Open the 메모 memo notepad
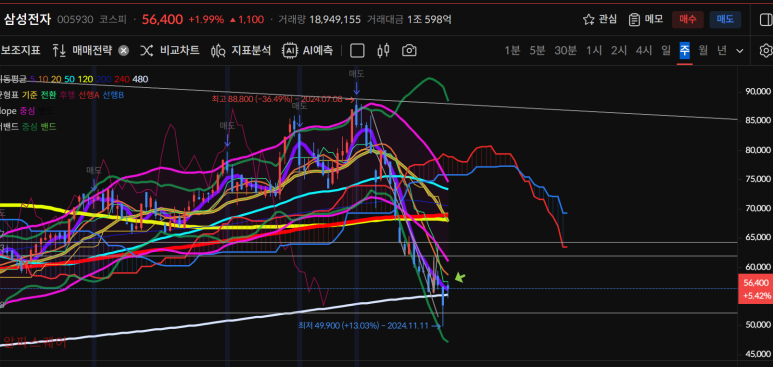The height and width of the screenshot is (367, 773). click(x=646, y=19)
